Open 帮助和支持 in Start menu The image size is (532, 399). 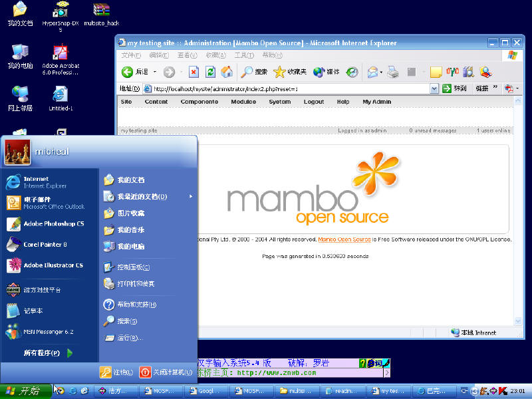coord(130,305)
